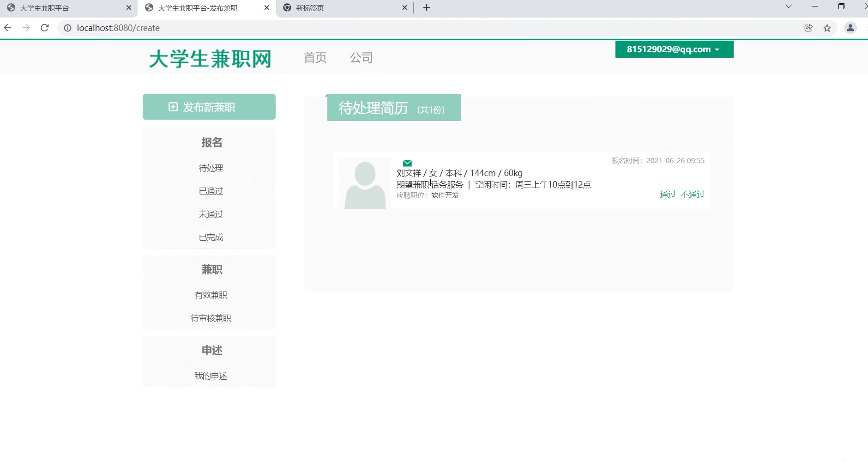
Task: Click the green envelope icon on resume card
Action: (x=407, y=163)
